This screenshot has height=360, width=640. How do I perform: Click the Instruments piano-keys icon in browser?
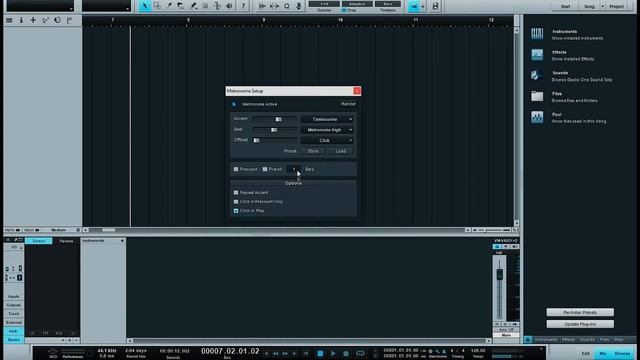click(537, 34)
